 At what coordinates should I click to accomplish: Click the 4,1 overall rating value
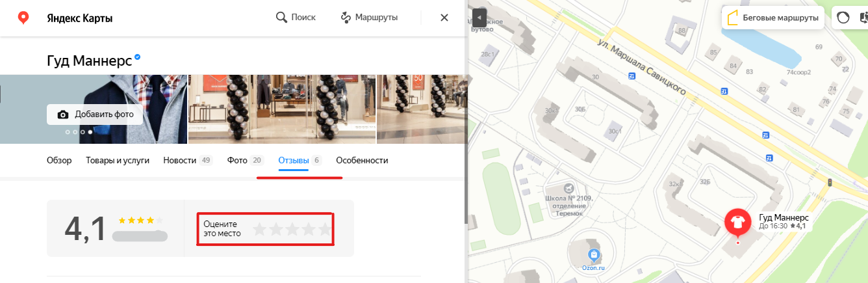[85, 229]
